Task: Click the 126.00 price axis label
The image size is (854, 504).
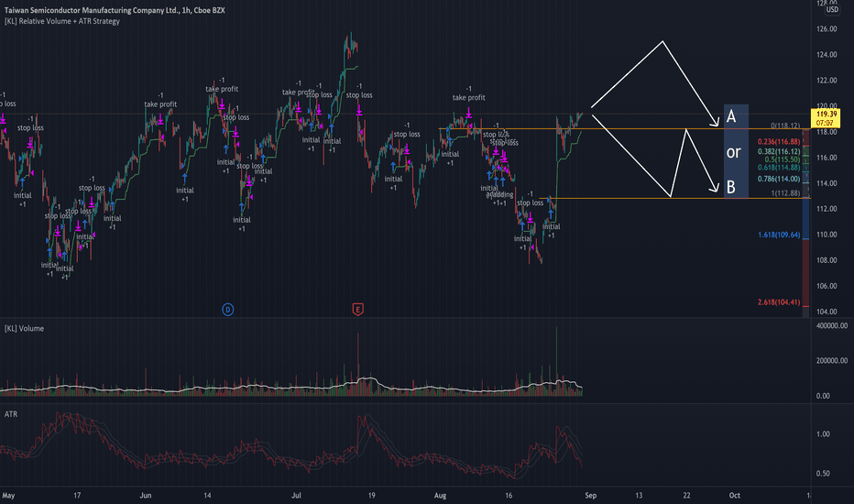Action: coord(827,29)
